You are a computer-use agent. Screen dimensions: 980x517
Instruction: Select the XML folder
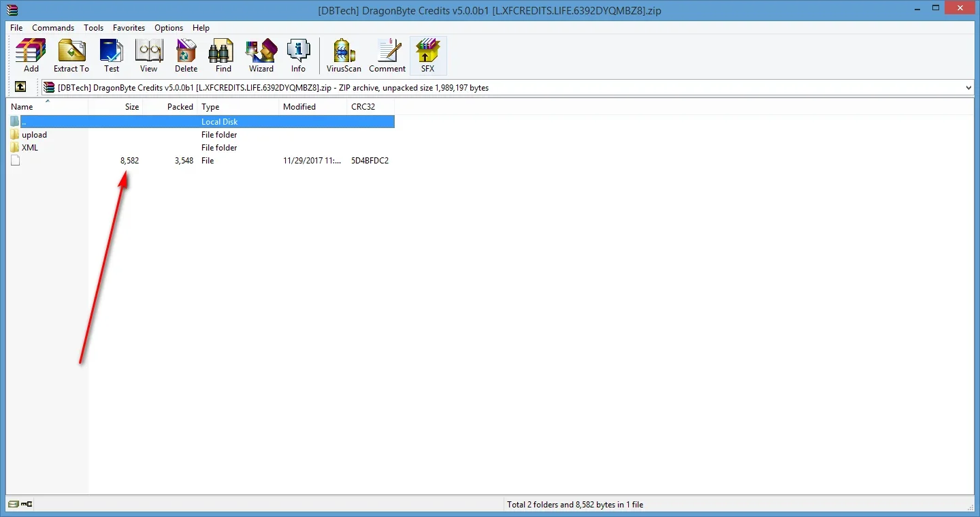tap(24, 148)
